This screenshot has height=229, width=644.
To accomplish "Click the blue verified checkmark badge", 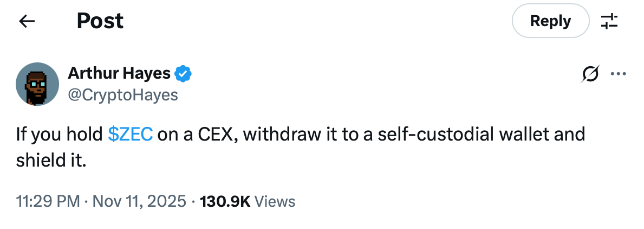I will pyautogui.click(x=184, y=73).
